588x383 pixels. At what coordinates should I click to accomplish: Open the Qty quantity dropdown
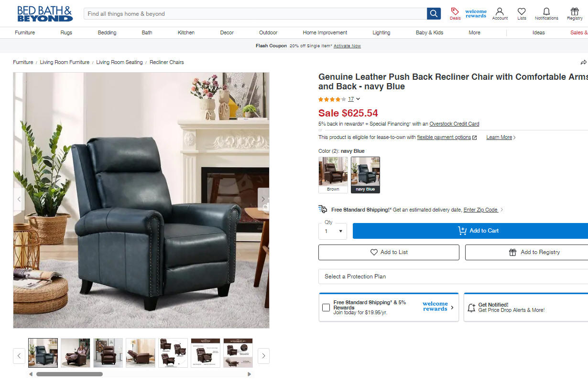333,231
